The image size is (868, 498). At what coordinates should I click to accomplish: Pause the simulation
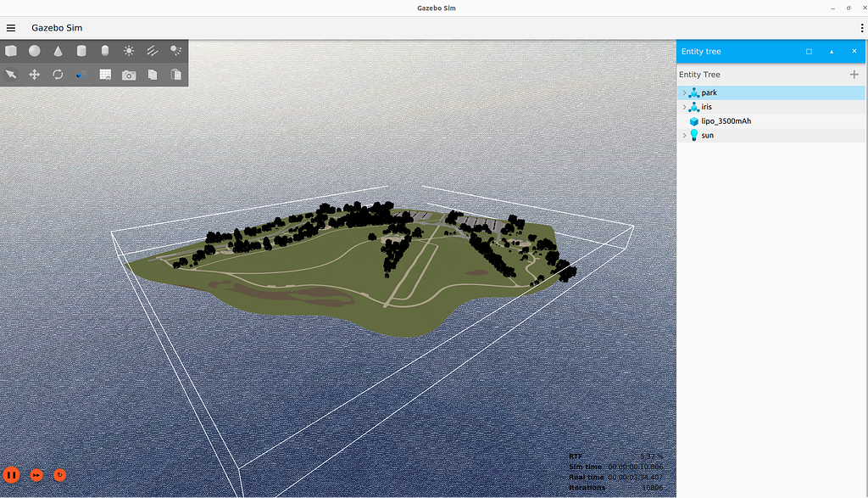pyautogui.click(x=12, y=475)
